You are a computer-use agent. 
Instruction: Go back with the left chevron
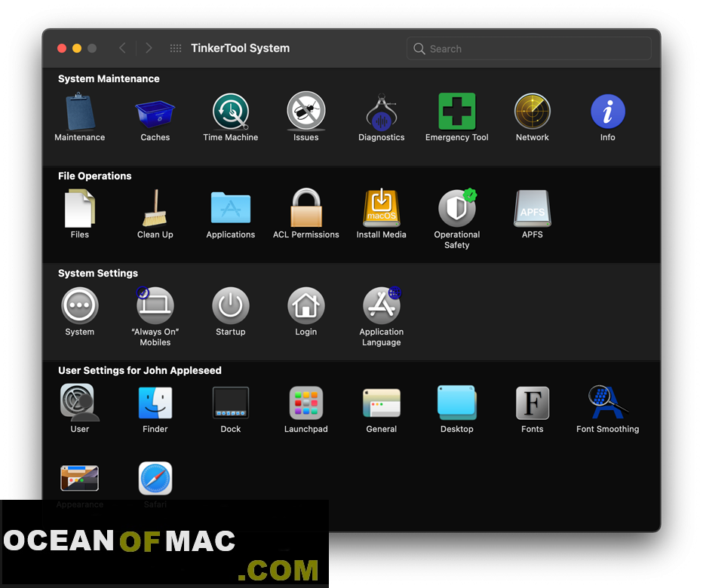coord(122,48)
